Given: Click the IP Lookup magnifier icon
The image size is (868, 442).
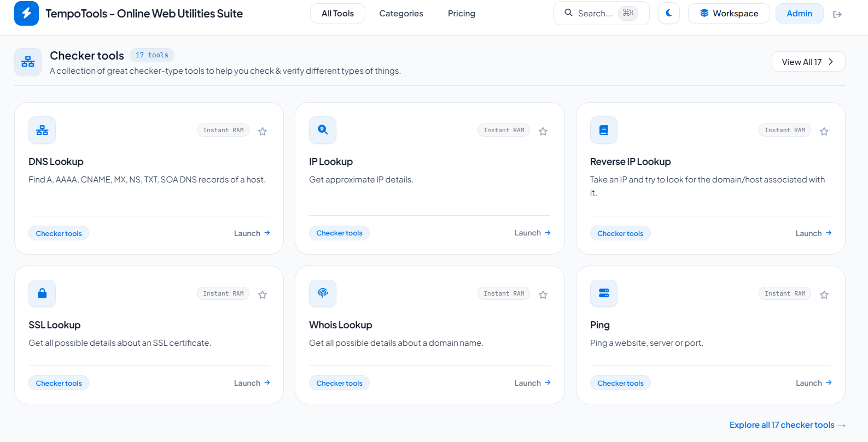Looking at the screenshot, I should pos(323,130).
